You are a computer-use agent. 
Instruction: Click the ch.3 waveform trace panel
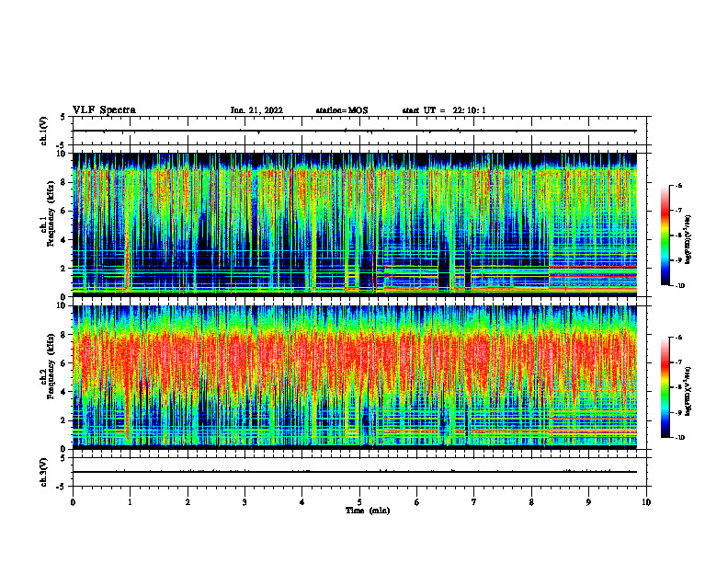tap(359, 472)
